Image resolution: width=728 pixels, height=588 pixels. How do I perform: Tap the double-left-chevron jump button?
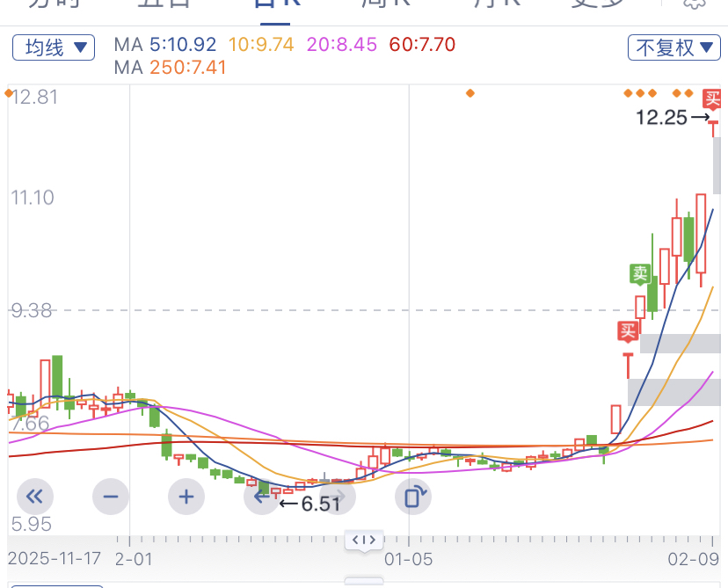(x=35, y=497)
